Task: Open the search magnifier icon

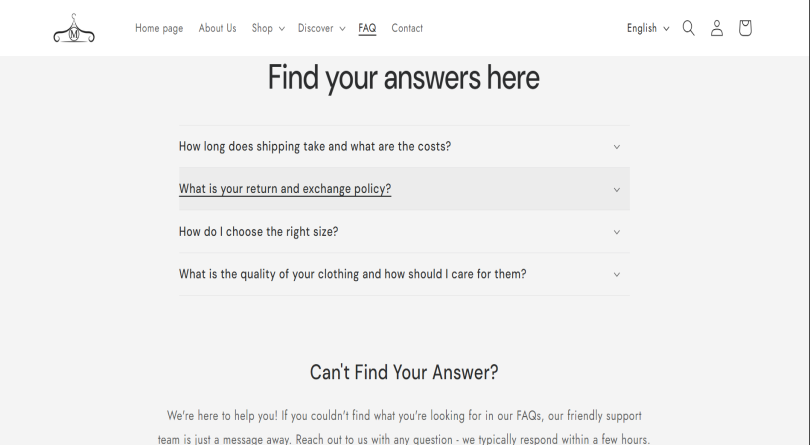Action: pyautogui.click(x=688, y=28)
